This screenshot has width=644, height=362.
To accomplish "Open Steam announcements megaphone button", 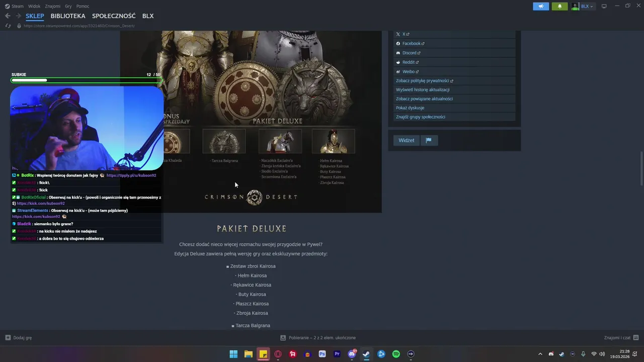I will (541, 6).
